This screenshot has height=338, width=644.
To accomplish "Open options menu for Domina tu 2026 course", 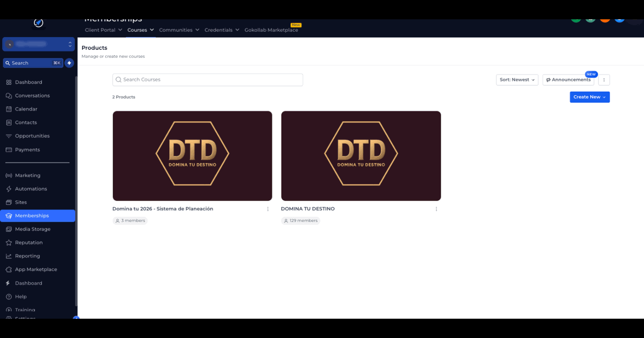I will pos(268,209).
